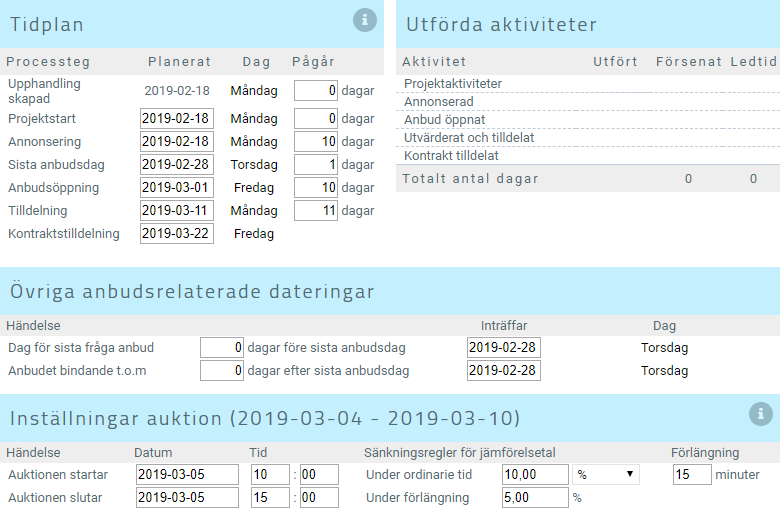Click the Aktivitet column header
The height and width of the screenshot is (508, 780).
(434, 62)
